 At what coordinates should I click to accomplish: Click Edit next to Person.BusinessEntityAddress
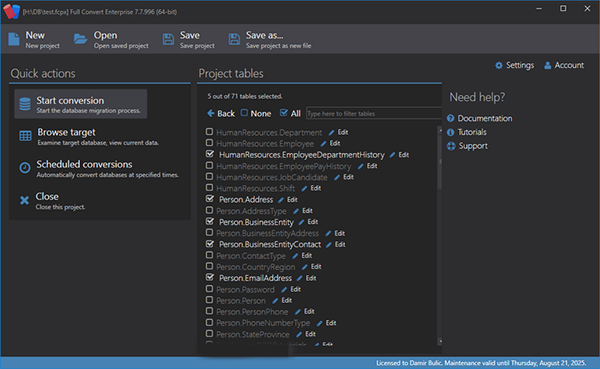click(x=339, y=233)
